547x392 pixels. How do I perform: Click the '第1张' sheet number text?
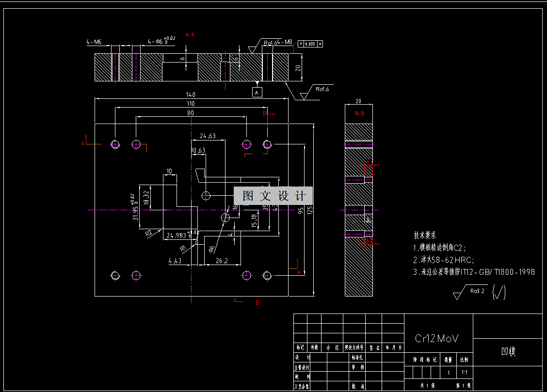click(x=463, y=386)
